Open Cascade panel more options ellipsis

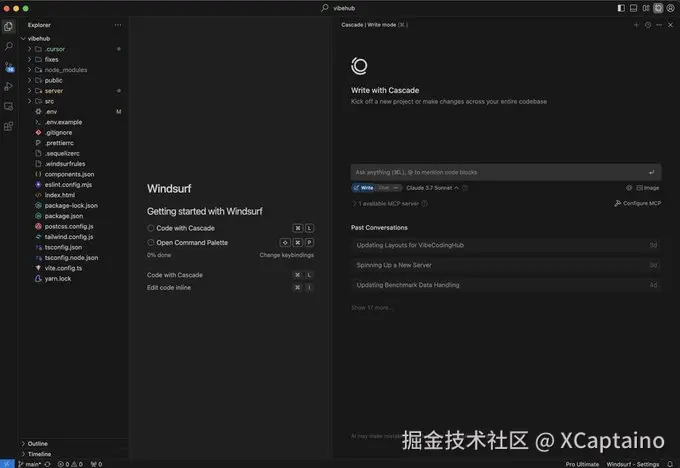(x=659, y=25)
